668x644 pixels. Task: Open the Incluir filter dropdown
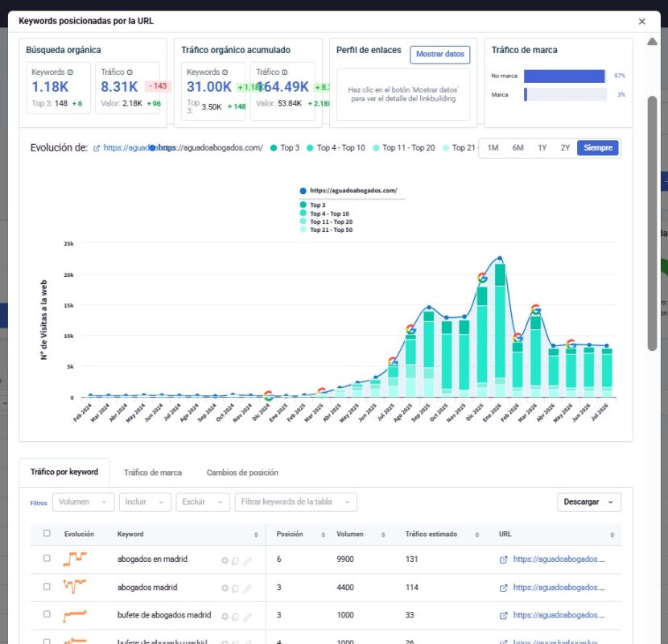[145, 502]
